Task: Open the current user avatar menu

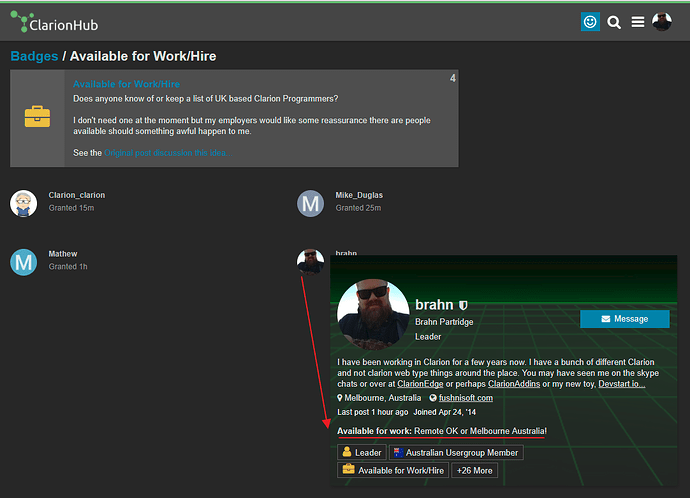Action: 662,22
